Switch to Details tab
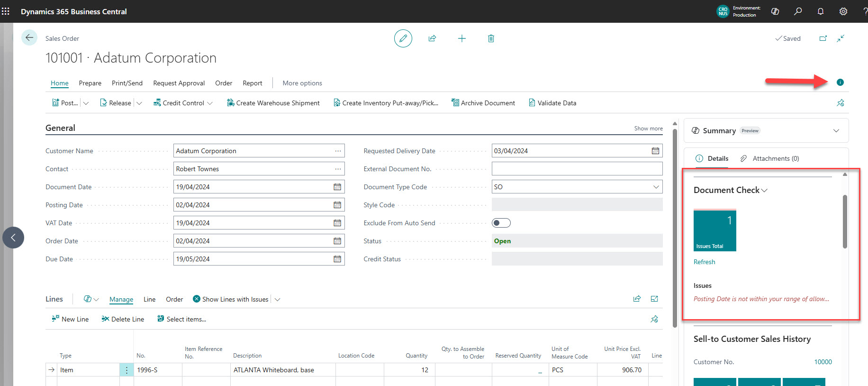This screenshot has width=868, height=386. [712, 158]
